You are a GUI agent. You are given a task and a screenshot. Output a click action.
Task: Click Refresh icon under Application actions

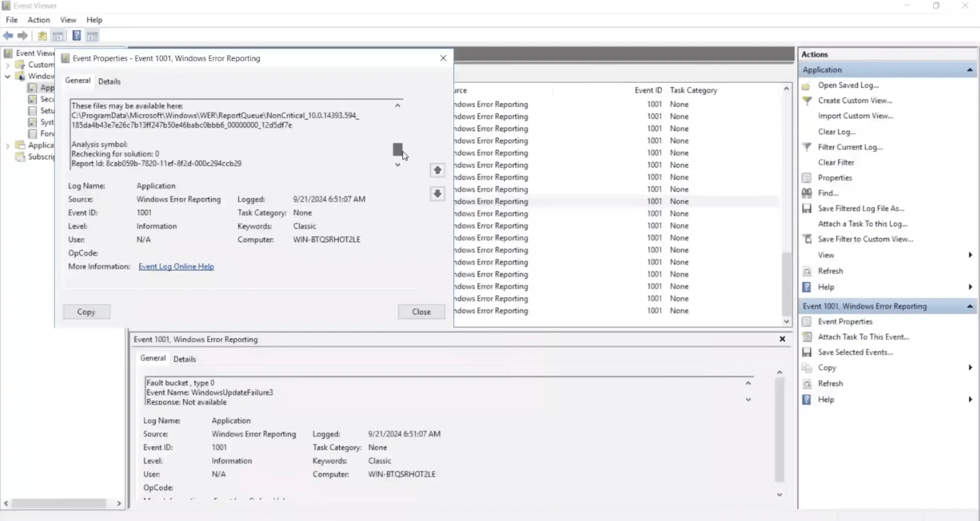[807, 271]
